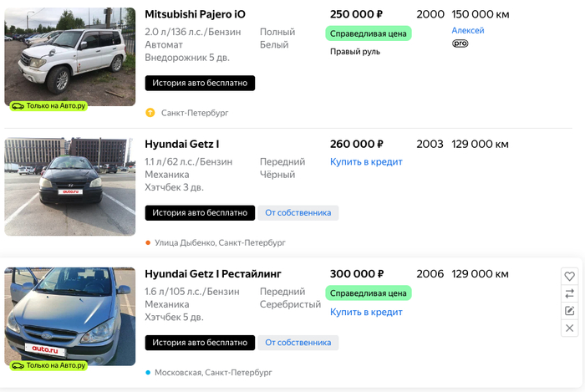Click the blue dot beside Московская station
The width and height of the screenshot is (585, 392).
(x=148, y=372)
